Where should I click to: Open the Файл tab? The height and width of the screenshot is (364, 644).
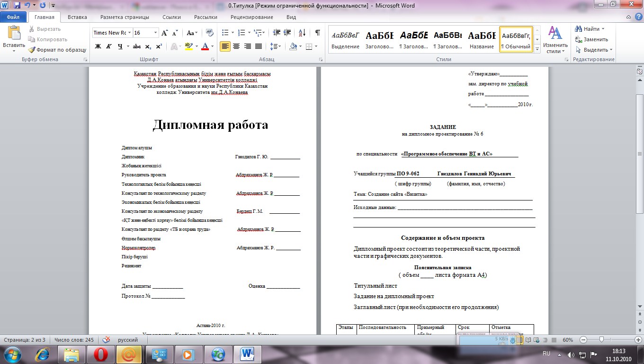click(x=13, y=17)
